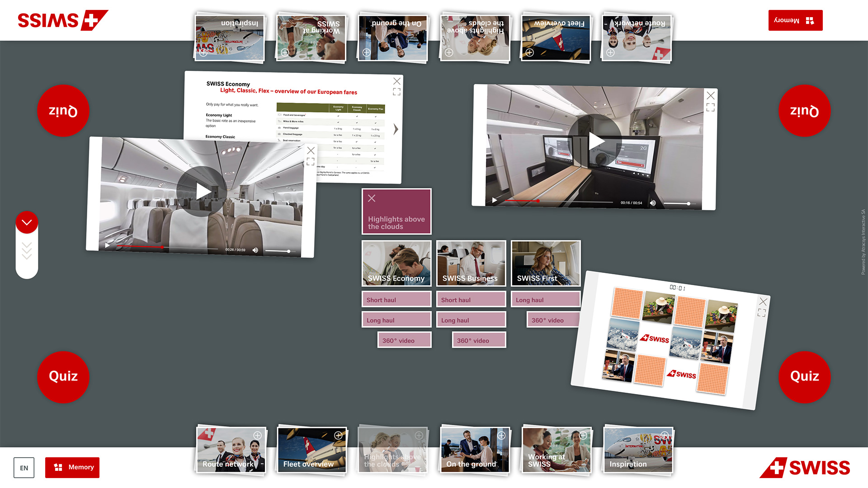Open 360° video under SWISS Business

point(479,340)
